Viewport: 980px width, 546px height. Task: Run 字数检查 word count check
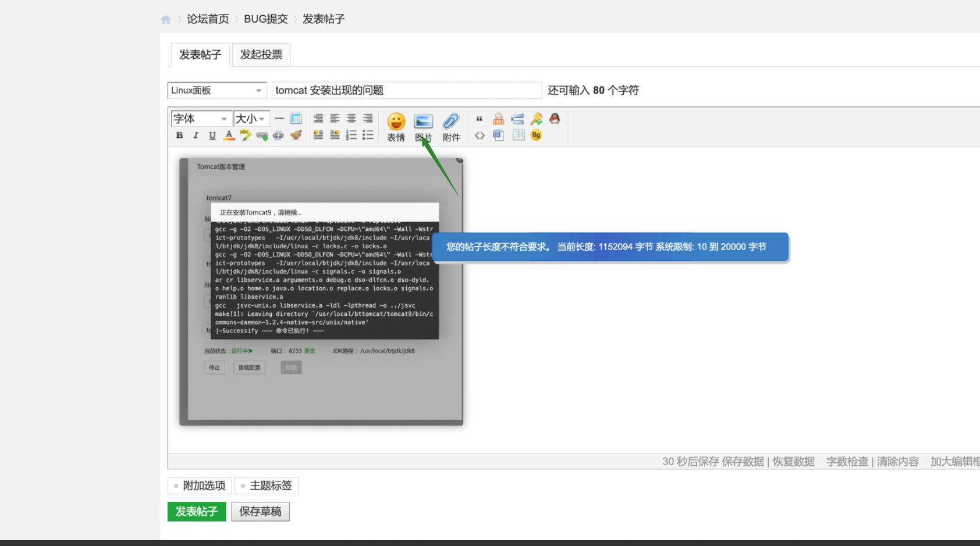[847, 462]
